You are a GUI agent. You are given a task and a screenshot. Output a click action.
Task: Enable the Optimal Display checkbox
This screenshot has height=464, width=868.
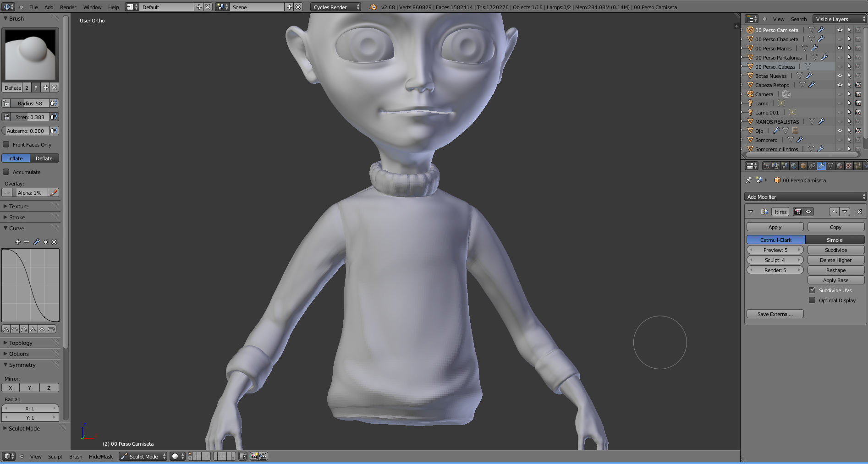click(x=812, y=300)
